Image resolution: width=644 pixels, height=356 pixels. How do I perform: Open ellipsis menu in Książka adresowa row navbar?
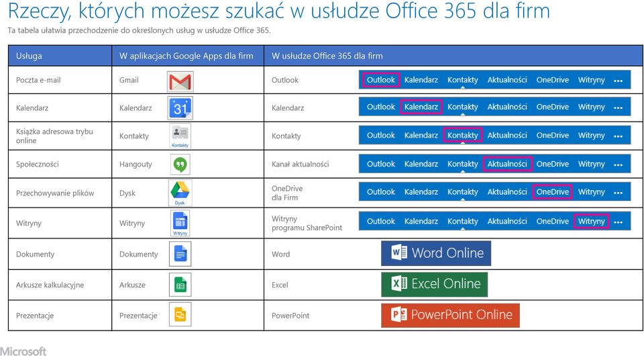tap(618, 136)
